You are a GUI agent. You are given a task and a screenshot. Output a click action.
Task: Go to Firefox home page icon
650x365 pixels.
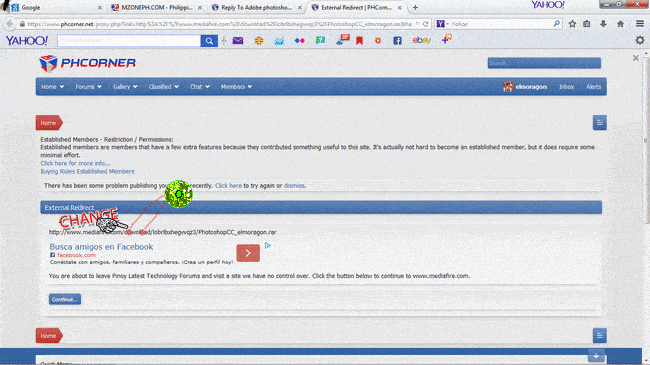pyautogui.click(x=621, y=24)
